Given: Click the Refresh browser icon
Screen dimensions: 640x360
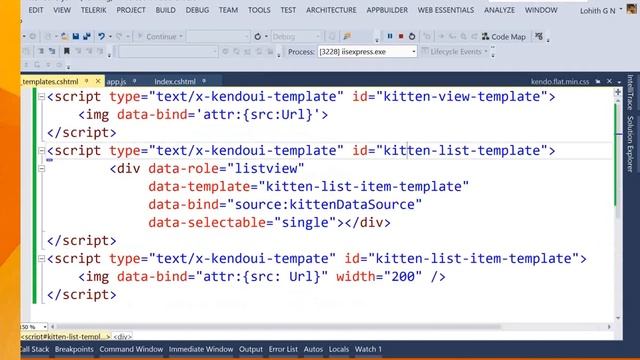Looking at the screenshot, I should pos(258,37).
